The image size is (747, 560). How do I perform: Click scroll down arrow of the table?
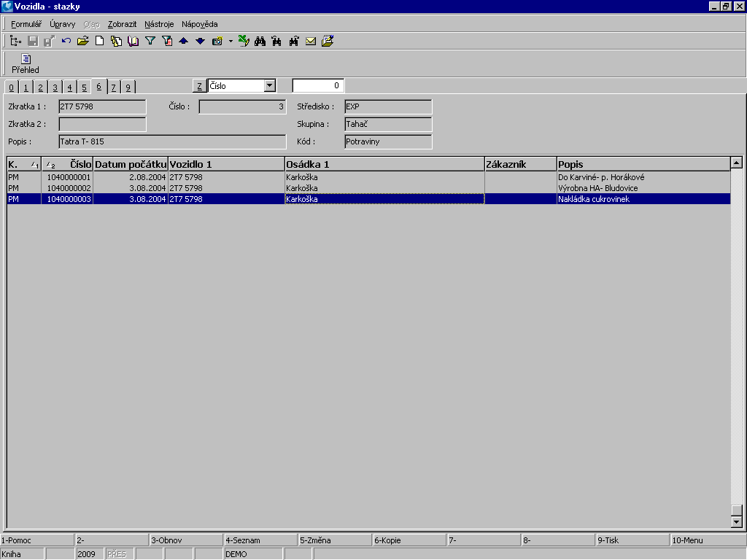coord(737,522)
